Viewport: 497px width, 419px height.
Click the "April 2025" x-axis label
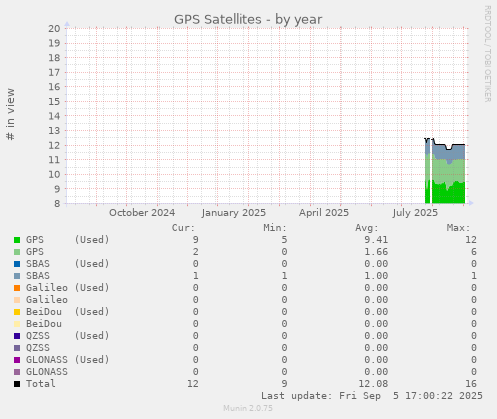tap(324, 213)
